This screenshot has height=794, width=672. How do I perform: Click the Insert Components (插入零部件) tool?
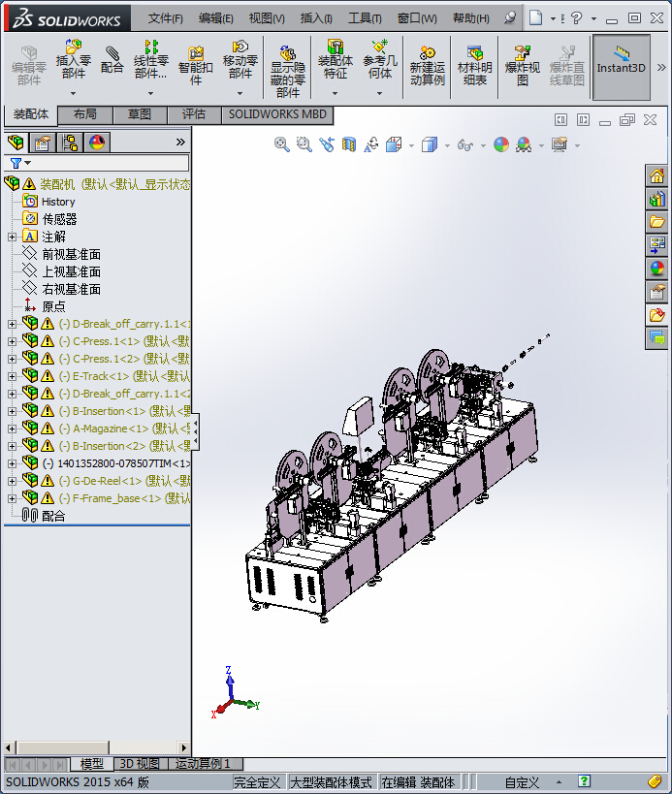click(73, 60)
